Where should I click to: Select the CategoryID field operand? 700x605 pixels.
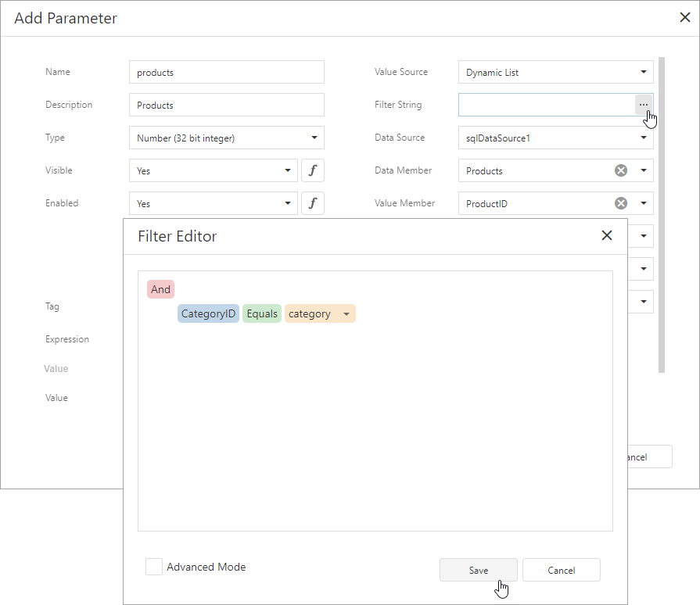point(208,313)
